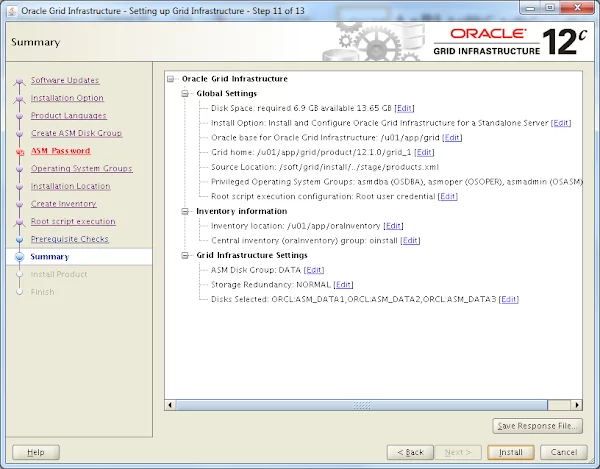Select the Privileged Operating System Groups row
Viewport: 600px width, 469px height.
(x=396, y=182)
